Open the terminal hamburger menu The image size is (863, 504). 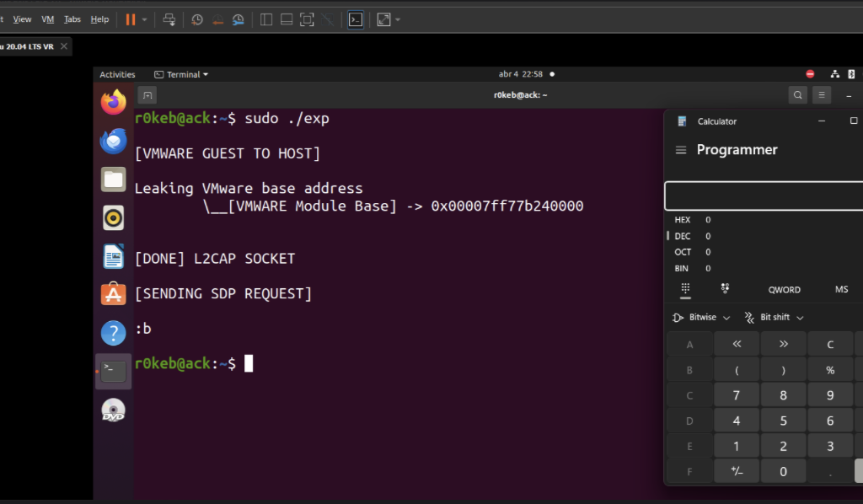pos(822,95)
